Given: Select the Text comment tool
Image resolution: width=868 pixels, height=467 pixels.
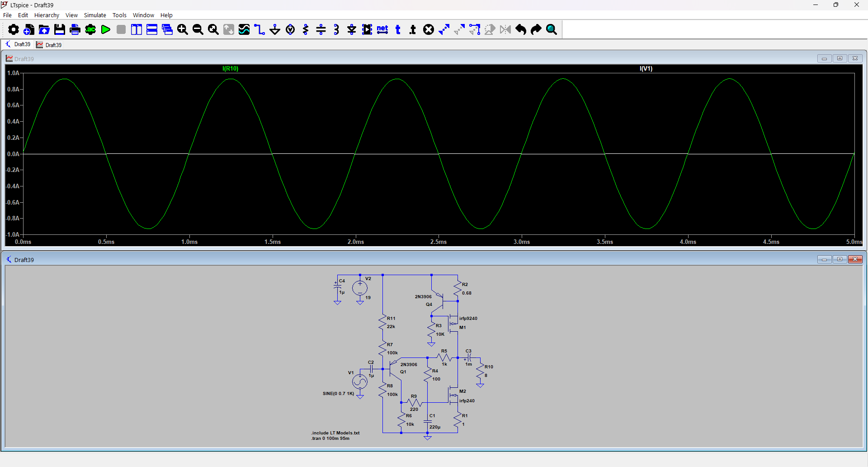Looking at the screenshot, I should click(398, 30).
